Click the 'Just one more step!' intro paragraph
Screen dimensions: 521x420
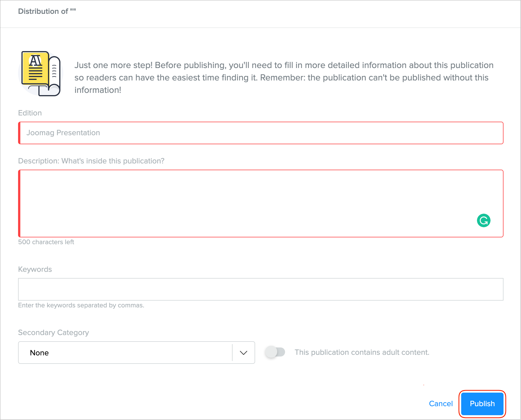click(x=284, y=78)
